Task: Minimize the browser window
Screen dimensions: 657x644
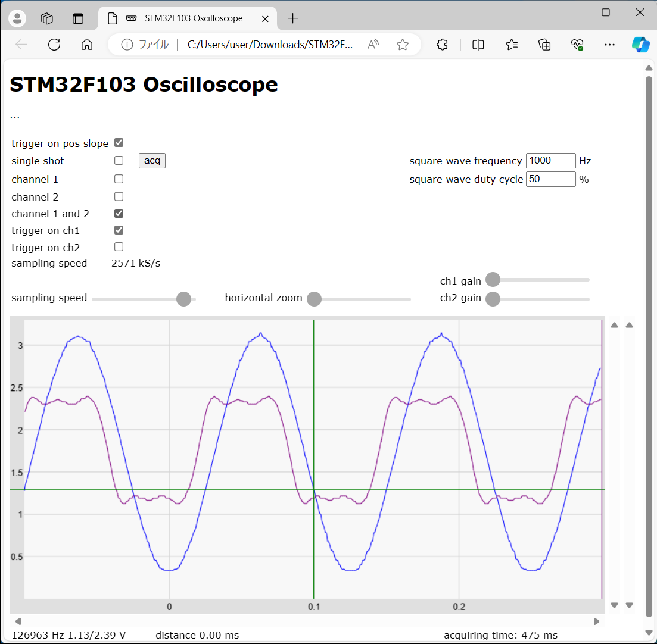Action: [571, 12]
